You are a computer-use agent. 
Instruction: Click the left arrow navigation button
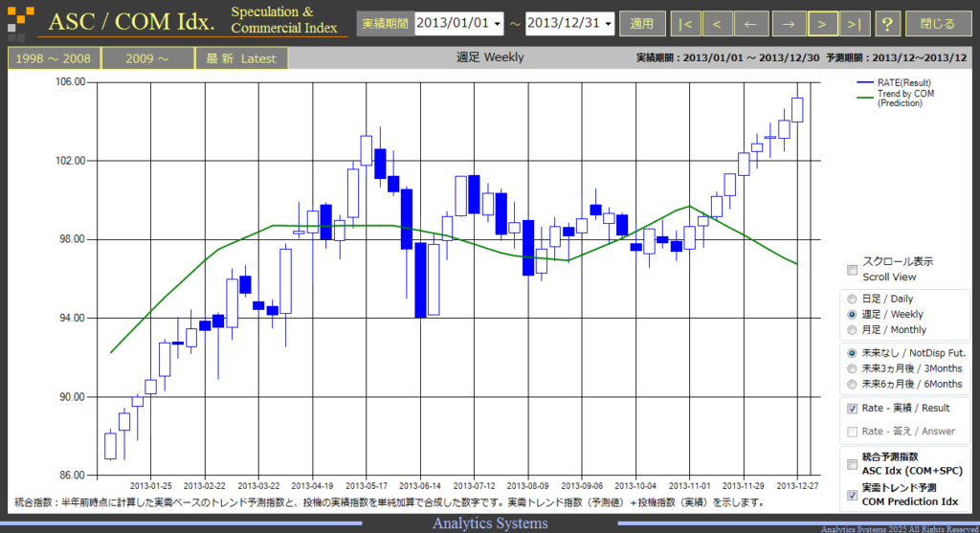coord(750,24)
